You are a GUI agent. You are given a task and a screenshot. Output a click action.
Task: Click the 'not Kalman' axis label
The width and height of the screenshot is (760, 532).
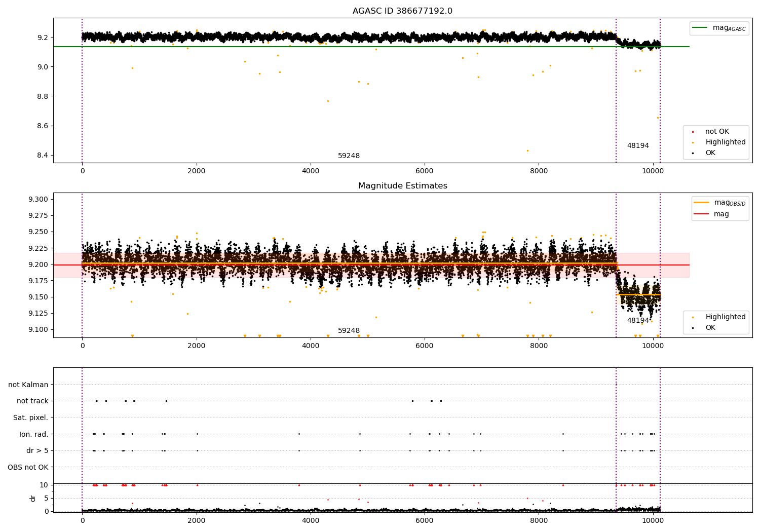click(28, 385)
